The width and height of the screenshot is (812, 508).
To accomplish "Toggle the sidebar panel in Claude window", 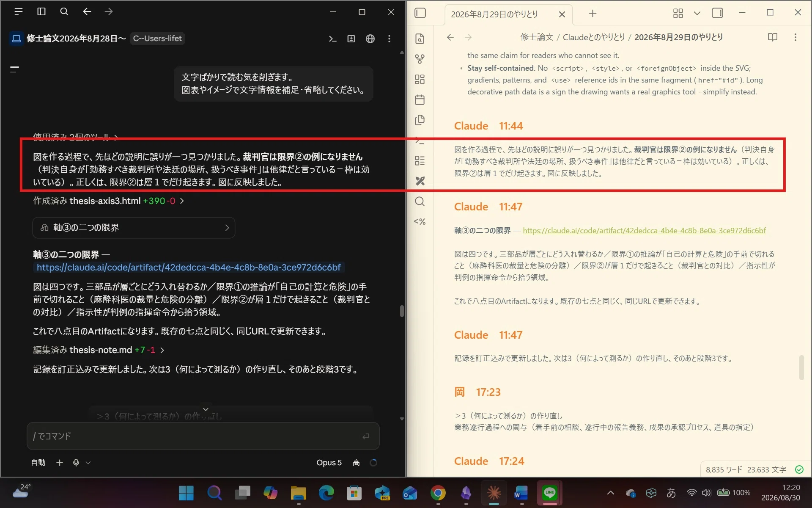I will [x=41, y=12].
